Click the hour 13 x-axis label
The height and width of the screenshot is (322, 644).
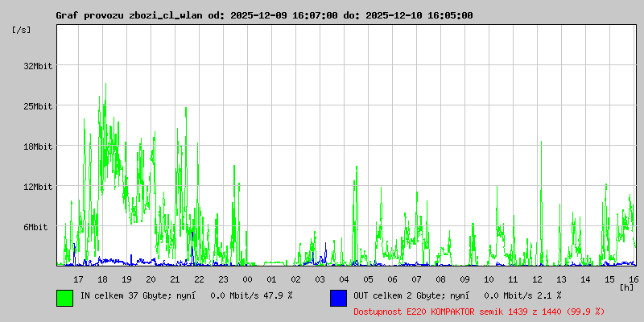pyautogui.click(x=561, y=279)
